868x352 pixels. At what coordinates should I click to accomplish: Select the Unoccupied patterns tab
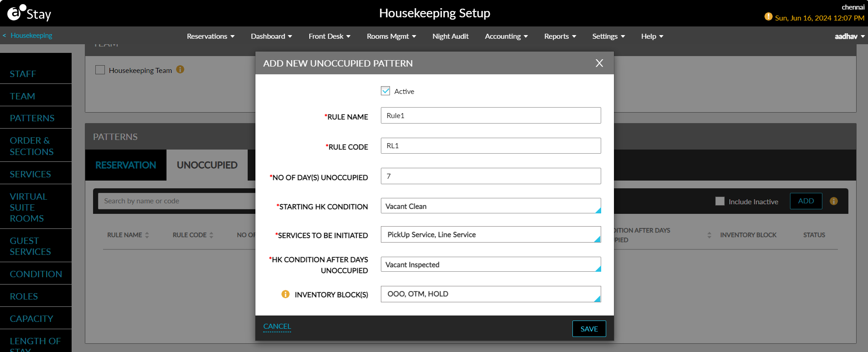[207, 165]
